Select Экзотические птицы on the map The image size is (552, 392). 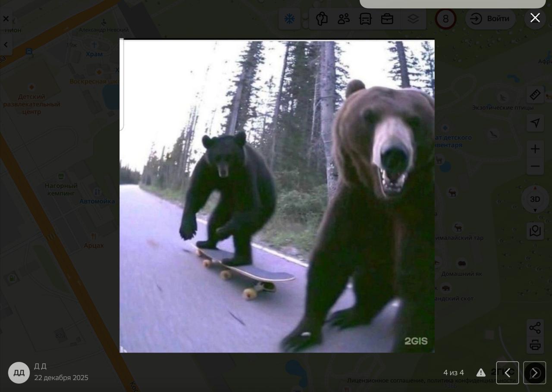click(502, 108)
